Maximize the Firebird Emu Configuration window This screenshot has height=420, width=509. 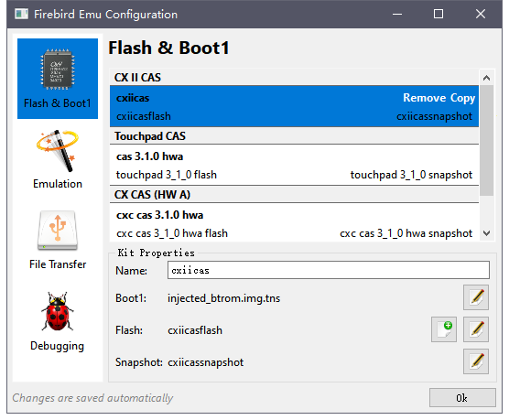point(439,15)
